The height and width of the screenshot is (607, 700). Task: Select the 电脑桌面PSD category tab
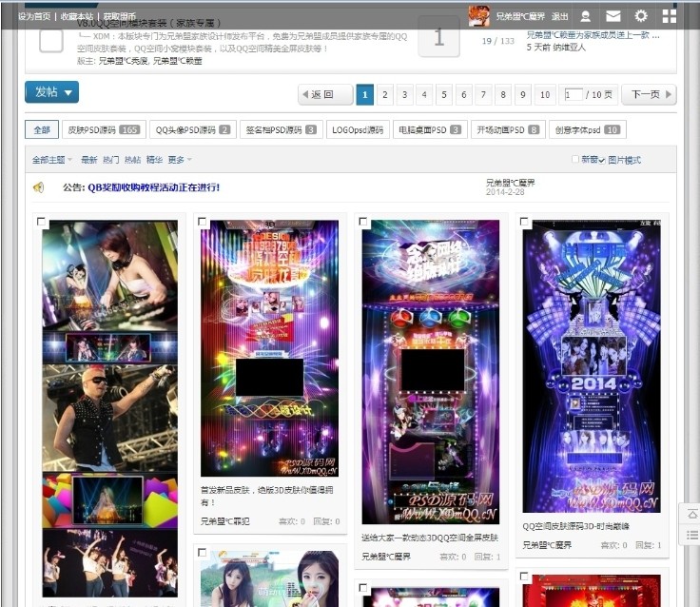pos(430,130)
